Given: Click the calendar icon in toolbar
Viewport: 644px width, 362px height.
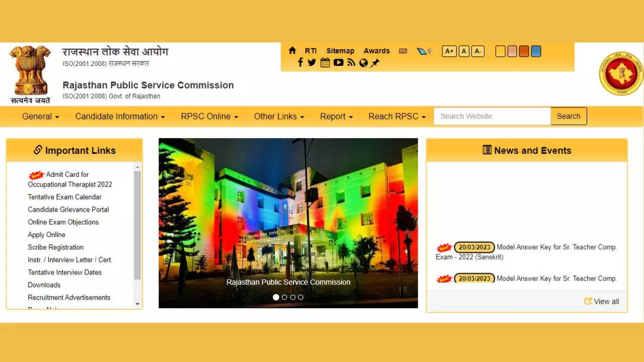Looking at the screenshot, I should [x=325, y=62].
